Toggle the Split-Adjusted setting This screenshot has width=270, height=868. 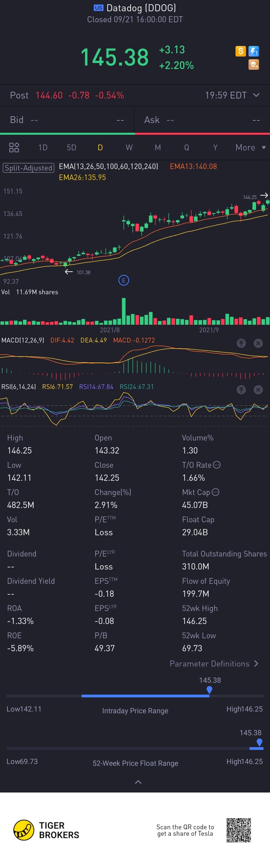pyautogui.click(x=28, y=168)
